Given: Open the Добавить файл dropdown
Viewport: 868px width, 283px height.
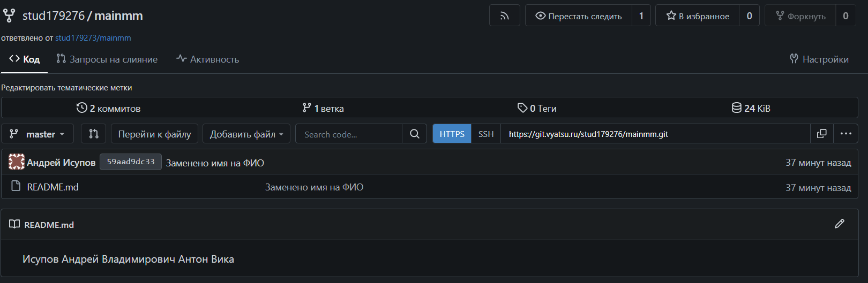Looking at the screenshot, I should click(246, 134).
